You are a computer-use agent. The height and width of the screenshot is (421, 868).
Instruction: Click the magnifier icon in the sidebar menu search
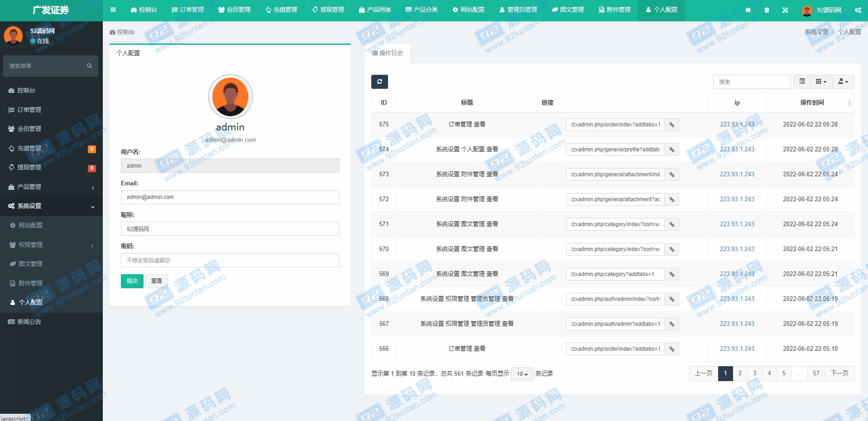click(x=89, y=66)
